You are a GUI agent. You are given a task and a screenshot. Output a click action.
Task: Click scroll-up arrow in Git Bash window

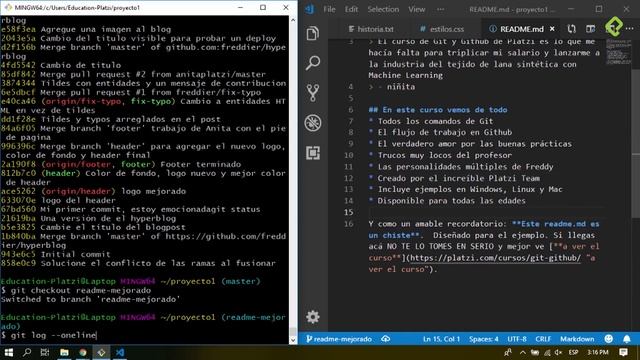pyautogui.click(x=293, y=20)
